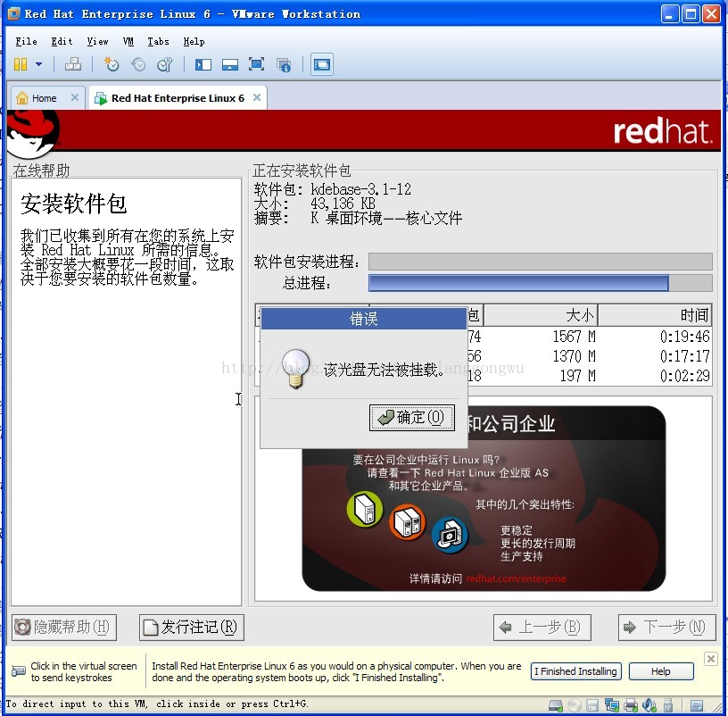Click the keyboard icon in install bar
Image resolution: width=728 pixels, height=716 pixels.
pyautogui.click(x=18, y=671)
